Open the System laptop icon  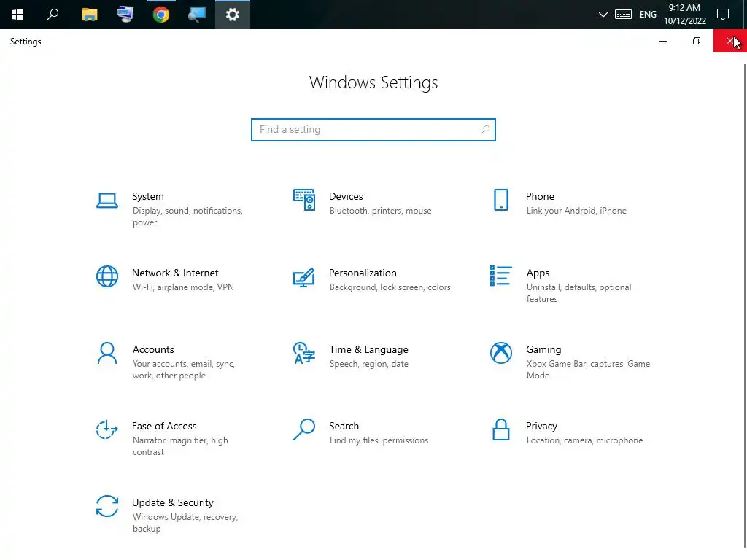click(107, 201)
